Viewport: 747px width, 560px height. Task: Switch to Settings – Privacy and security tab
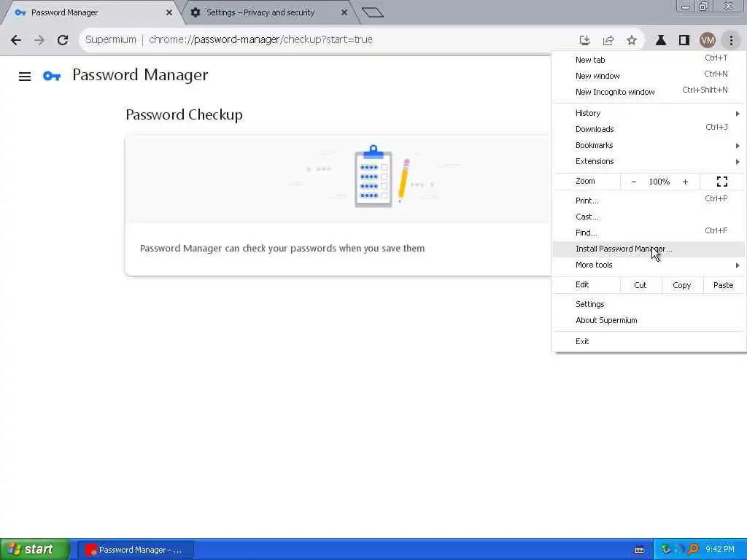(x=268, y=12)
